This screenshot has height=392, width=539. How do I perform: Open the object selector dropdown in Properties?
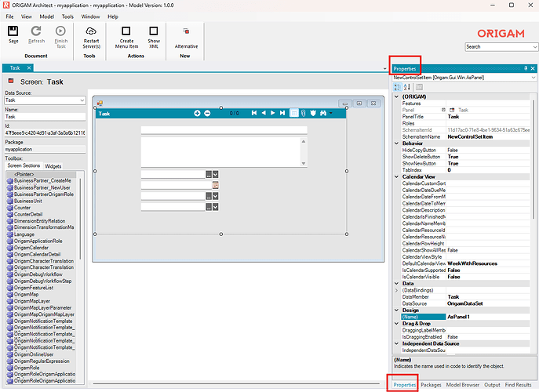coord(534,78)
